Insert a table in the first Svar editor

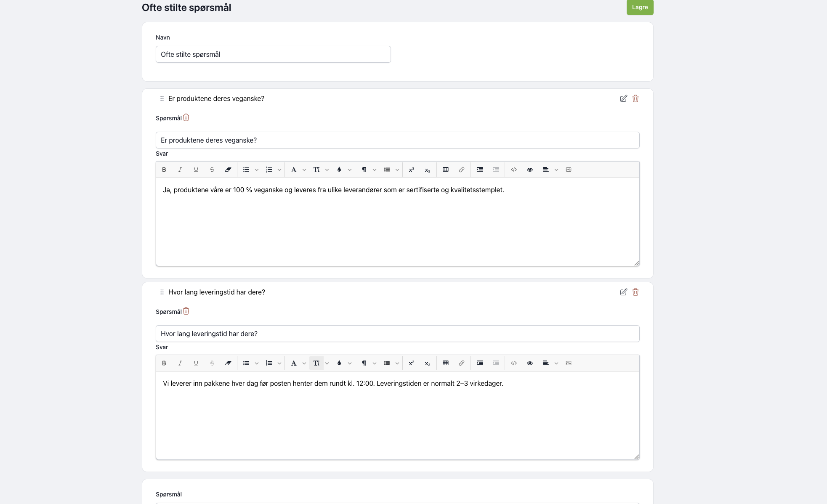click(446, 170)
